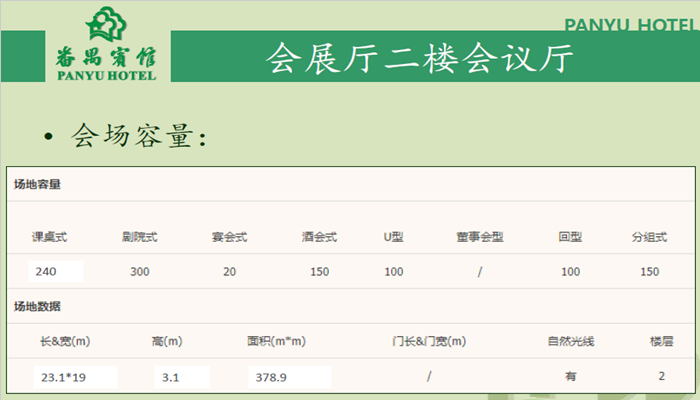The height and width of the screenshot is (400, 700).
Task: Click the 高(m) column label
Action: [167, 342]
